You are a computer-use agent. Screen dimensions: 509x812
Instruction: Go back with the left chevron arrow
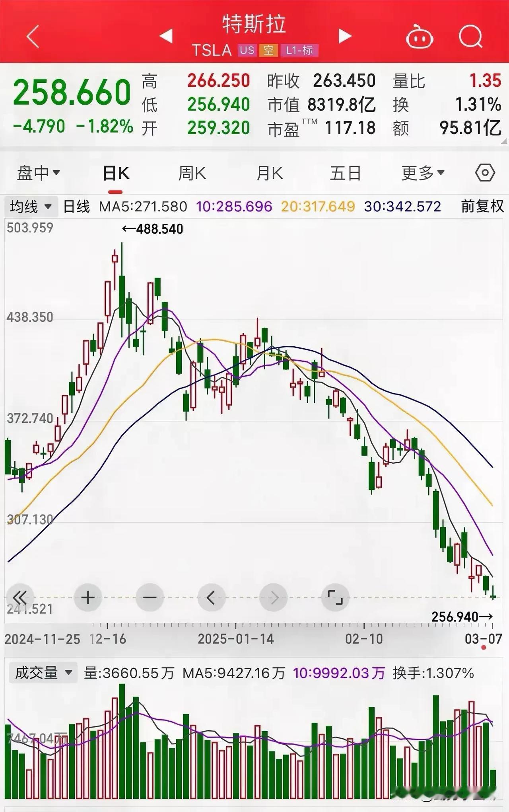(33, 36)
